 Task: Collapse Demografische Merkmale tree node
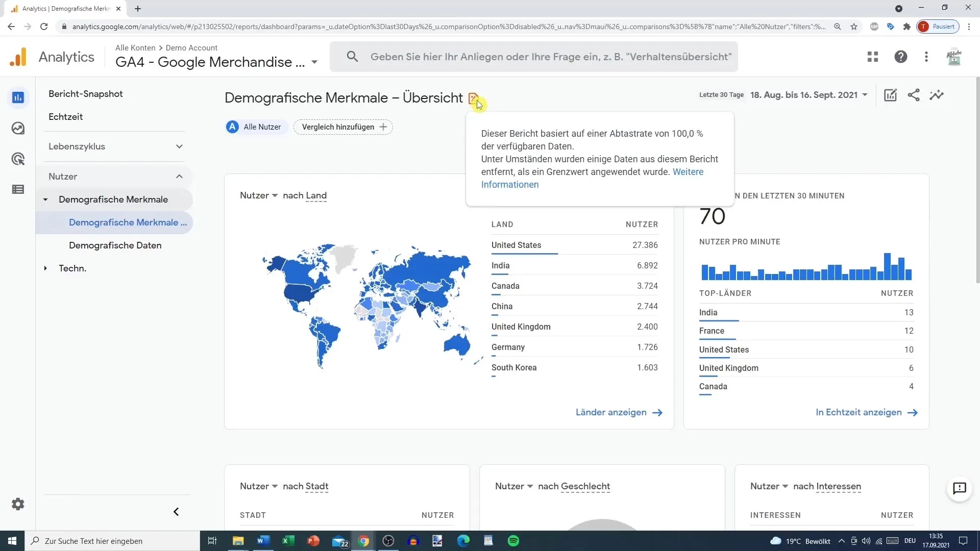(x=45, y=199)
